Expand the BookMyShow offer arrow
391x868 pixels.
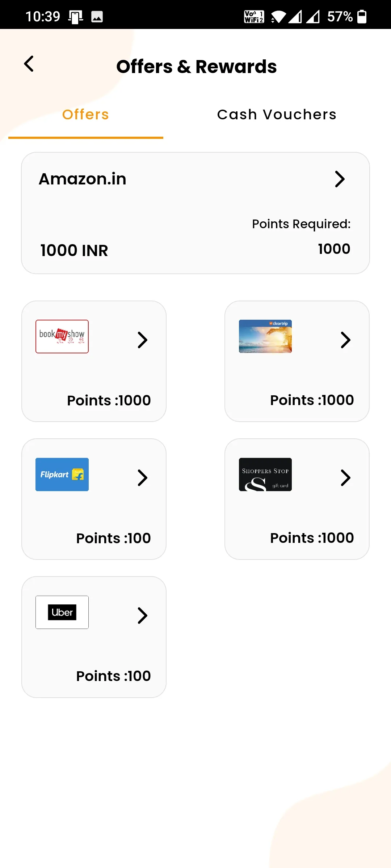coord(143,340)
